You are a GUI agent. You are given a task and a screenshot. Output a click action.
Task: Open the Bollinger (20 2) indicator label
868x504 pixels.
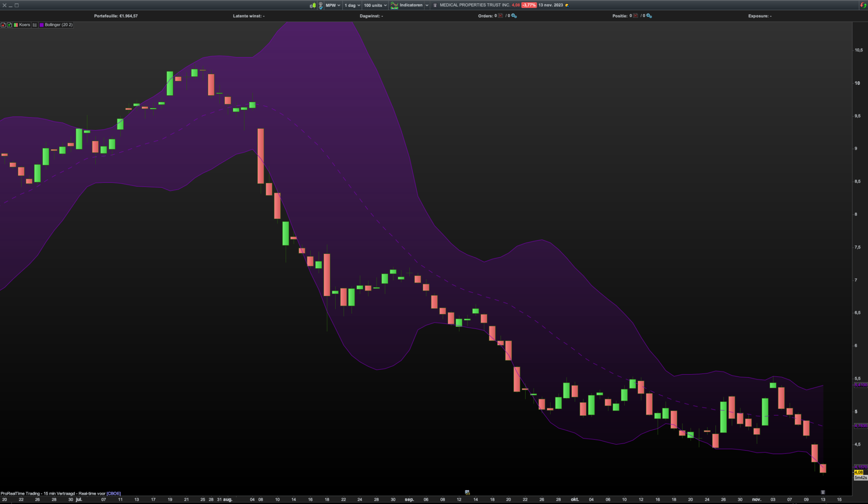[58, 25]
